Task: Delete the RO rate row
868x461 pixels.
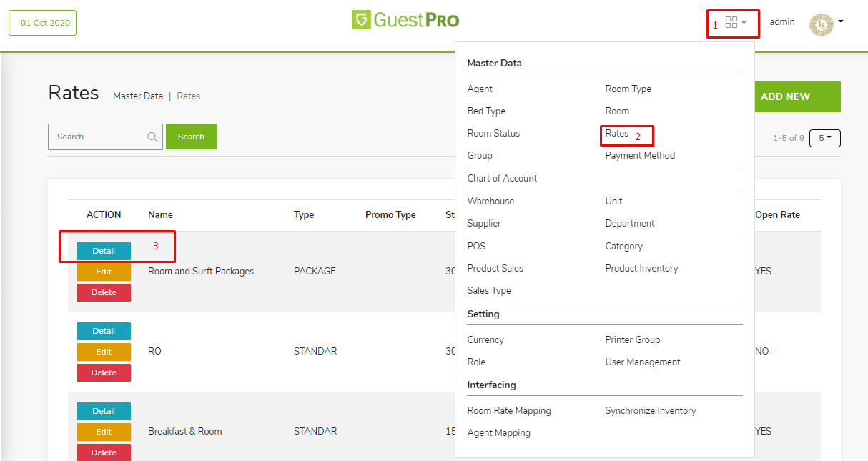Action: [104, 372]
